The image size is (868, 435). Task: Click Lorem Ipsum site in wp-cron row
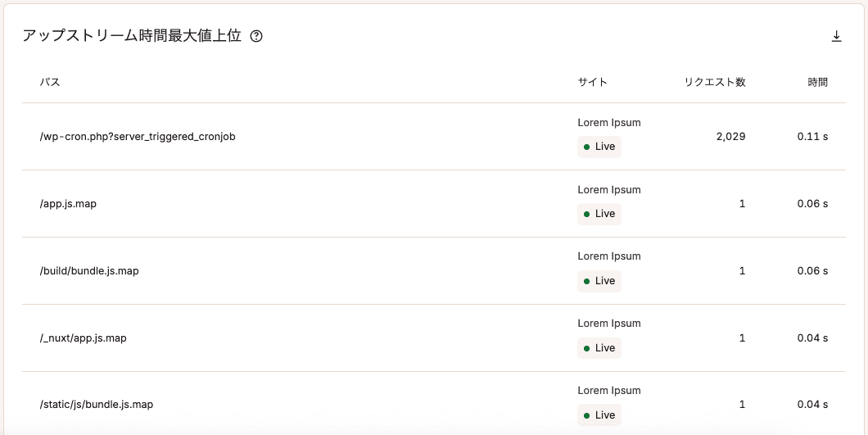point(609,123)
